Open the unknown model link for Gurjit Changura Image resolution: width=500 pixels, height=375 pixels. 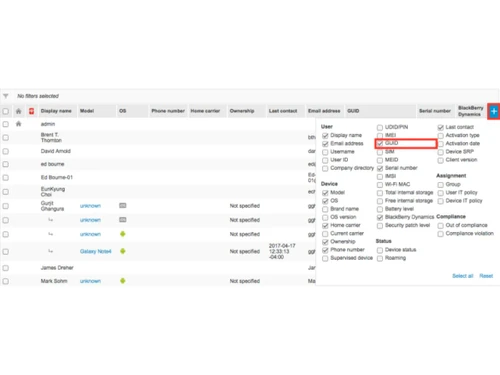point(90,206)
